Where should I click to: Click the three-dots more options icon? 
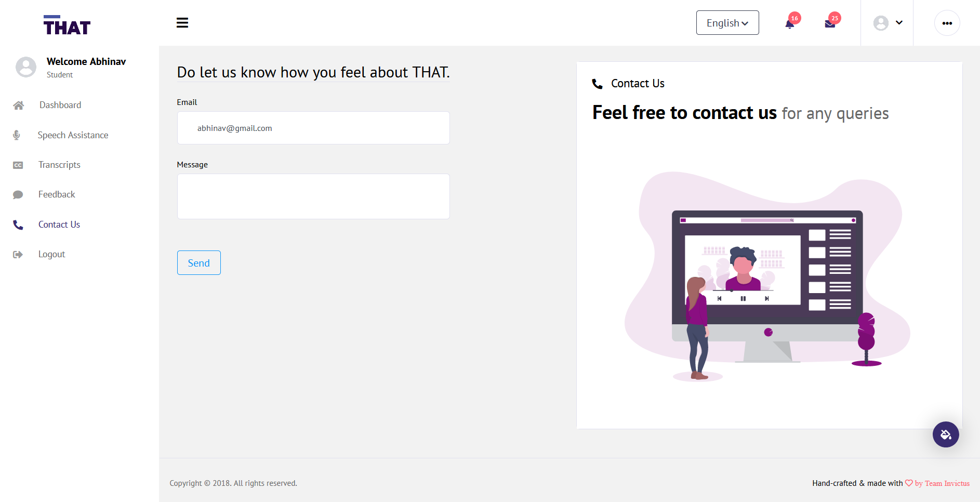pos(947,23)
